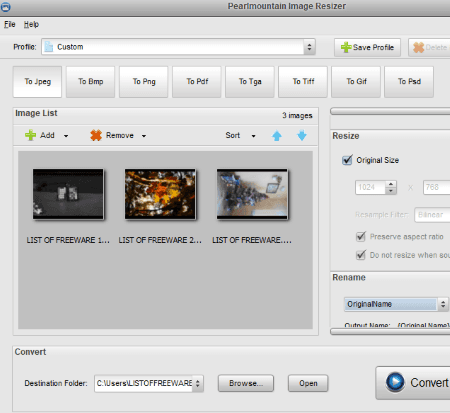The image size is (450, 413).
Task: Open the Help menu
Action: (31, 24)
